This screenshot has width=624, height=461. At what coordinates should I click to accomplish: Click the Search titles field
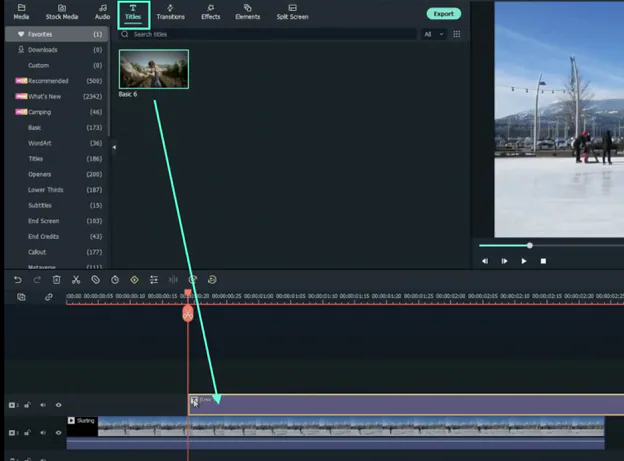267,34
